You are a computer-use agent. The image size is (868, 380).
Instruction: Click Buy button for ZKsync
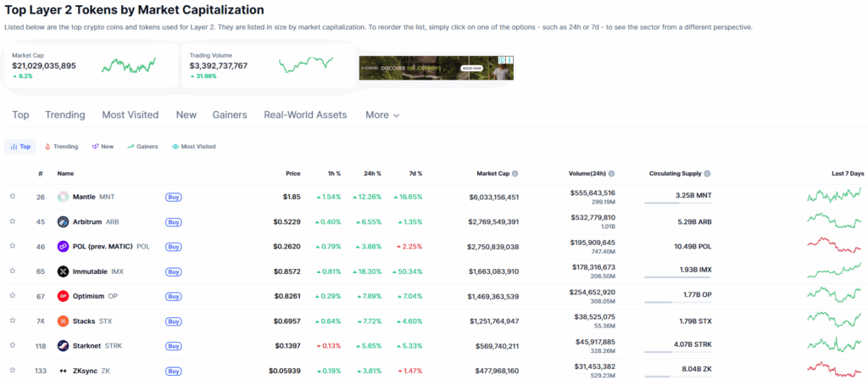point(173,371)
